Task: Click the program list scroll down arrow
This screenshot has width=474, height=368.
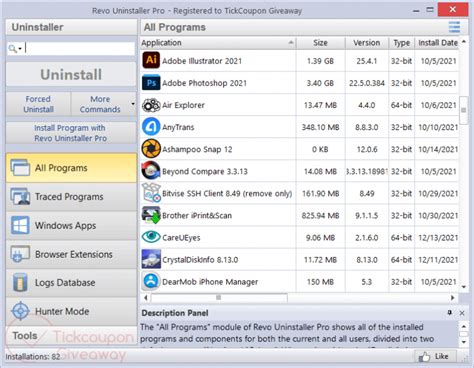Action: pos(463,287)
